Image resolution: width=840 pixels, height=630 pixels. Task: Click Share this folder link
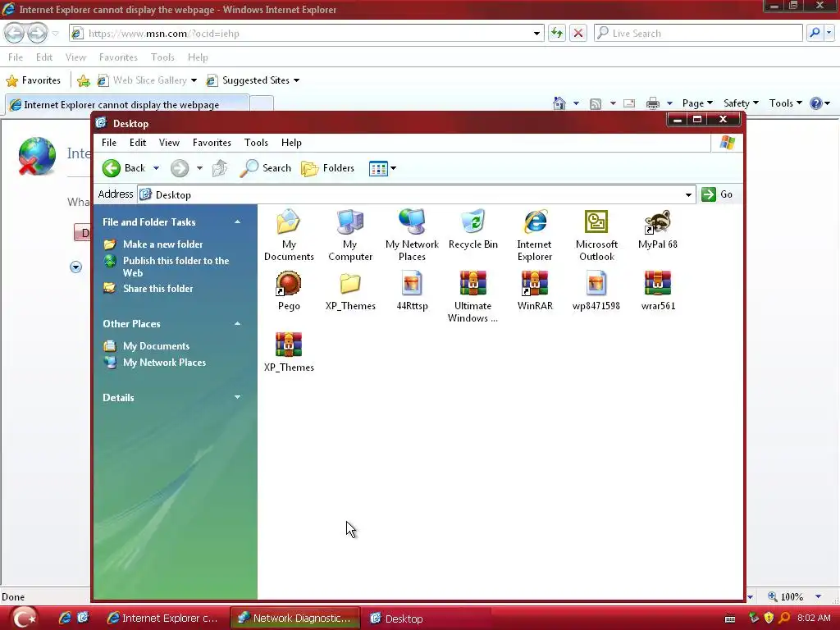coord(157,288)
